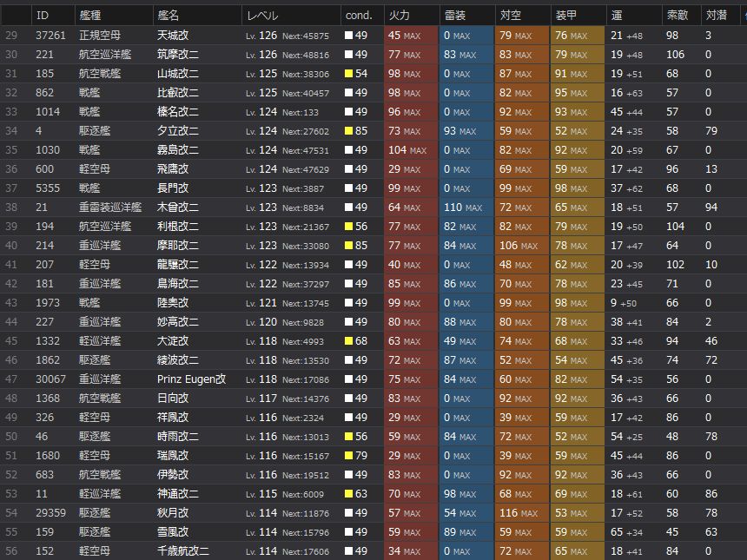Click the white cond. marker for 龍驤改二

(x=348, y=264)
